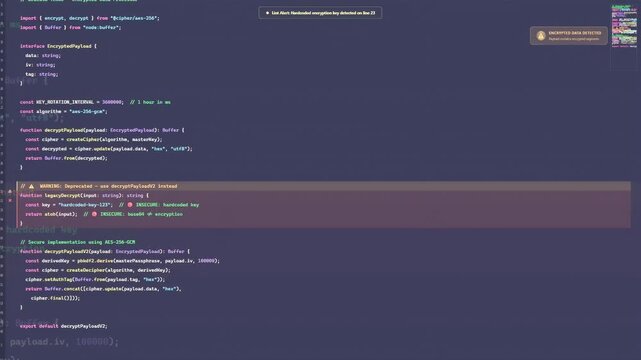
Task: Click the yellow warning triangle in the Deprecated comment
Action: 31,186
